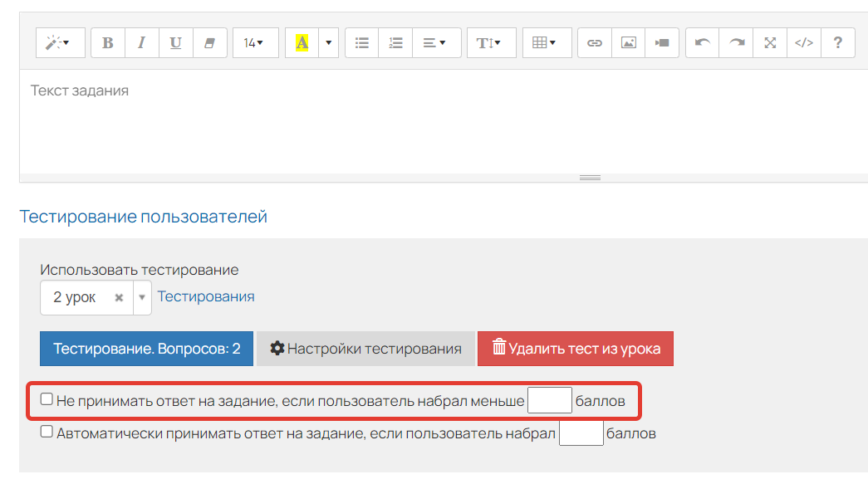868x479 pixels.
Task: Expand the '2 урок' test selector arrow
Action: tap(142, 297)
